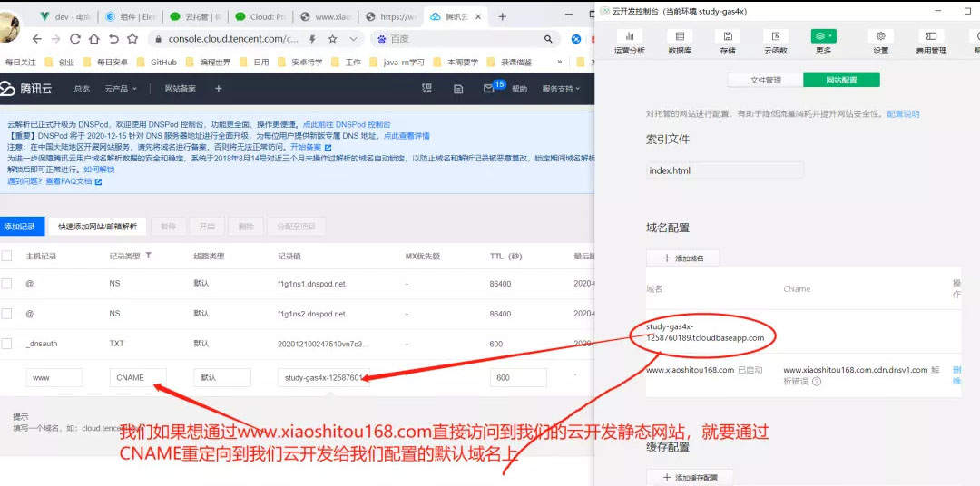Expand the 服务支持 dropdown menu
Viewport: 980px width, 486px height.
(x=561, y=89)
